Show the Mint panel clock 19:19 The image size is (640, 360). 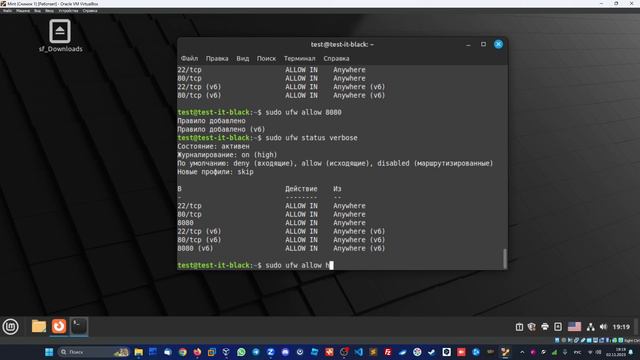621,327
